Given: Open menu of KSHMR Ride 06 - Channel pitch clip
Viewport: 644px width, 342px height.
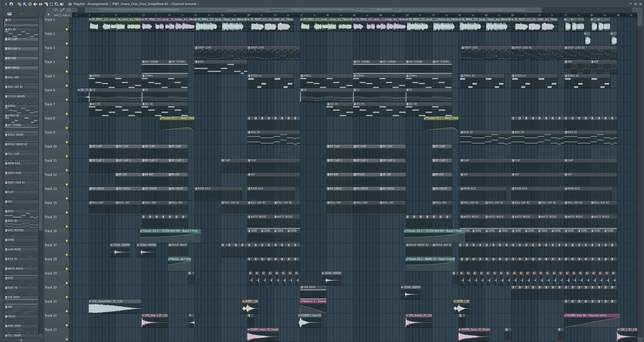Looking at the screenshot, I should [x=566, y=315].
